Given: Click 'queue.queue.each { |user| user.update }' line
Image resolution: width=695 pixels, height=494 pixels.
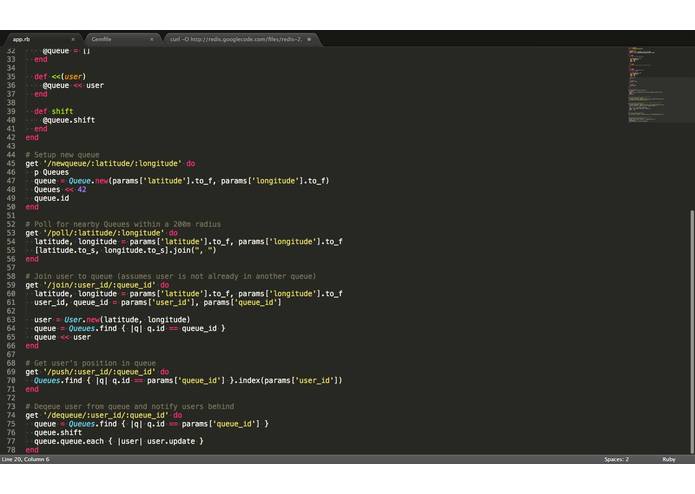Looking at the screenshot, I should click(x=119, y=441).
